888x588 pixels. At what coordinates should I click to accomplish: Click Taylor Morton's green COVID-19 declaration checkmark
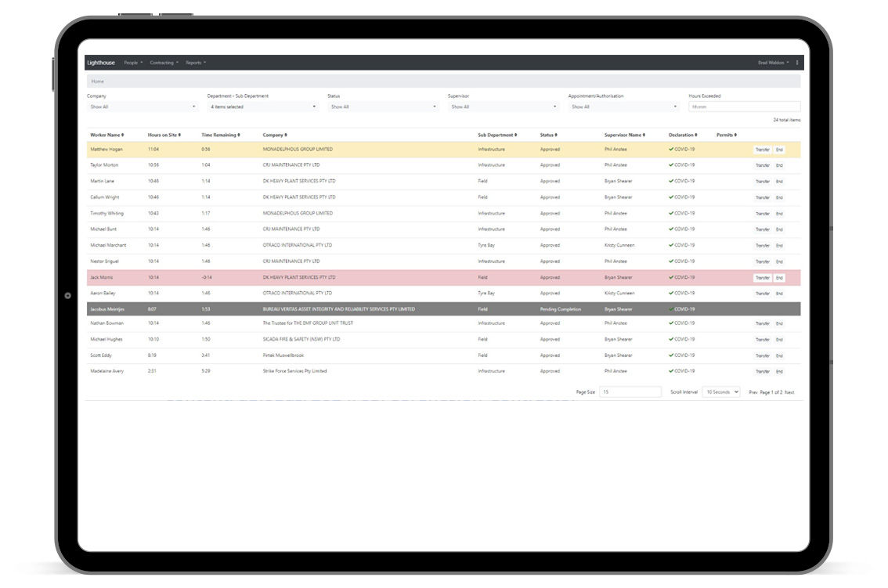click(x=671, y=165)
